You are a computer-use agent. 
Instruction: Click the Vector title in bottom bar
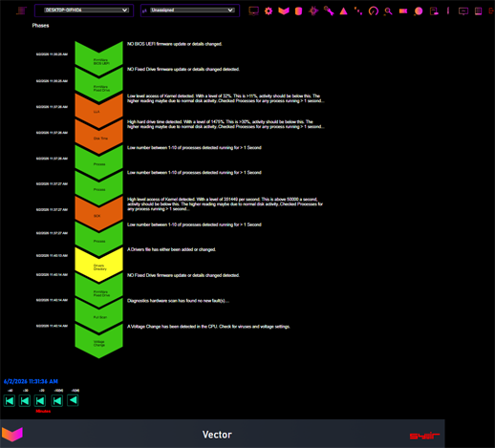point(217,435)
